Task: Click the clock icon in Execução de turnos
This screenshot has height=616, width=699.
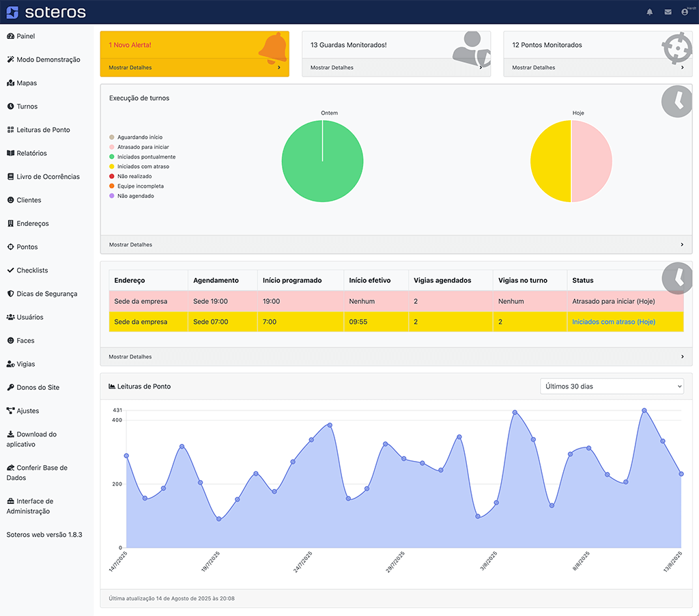Action: 676,101
